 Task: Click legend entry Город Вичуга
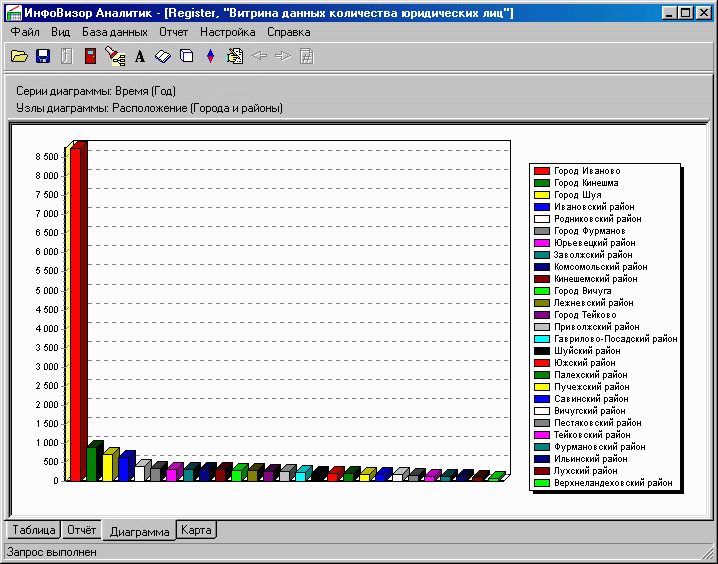[x=582, y=291]
